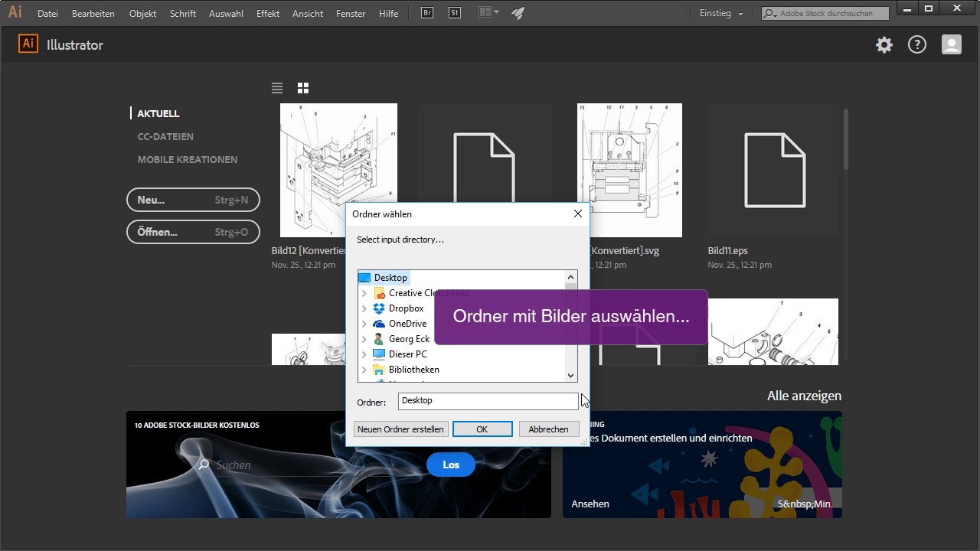
Task: Open the Hilfe menu
Action: point(389,14)
